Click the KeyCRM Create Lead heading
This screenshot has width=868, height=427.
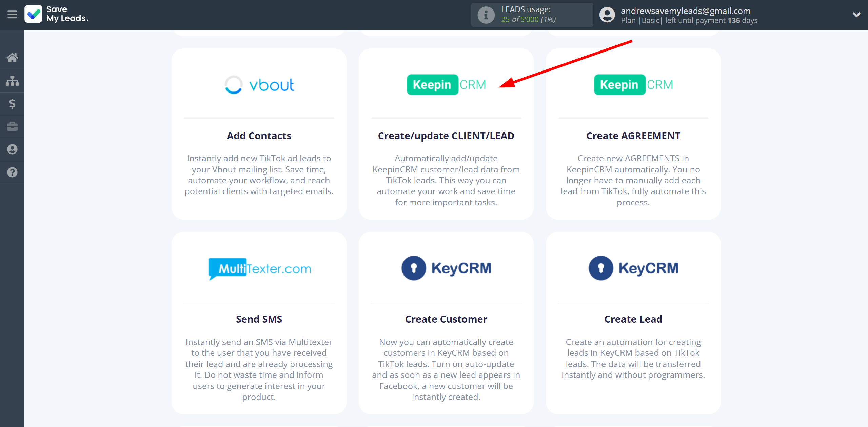(633, 319)
